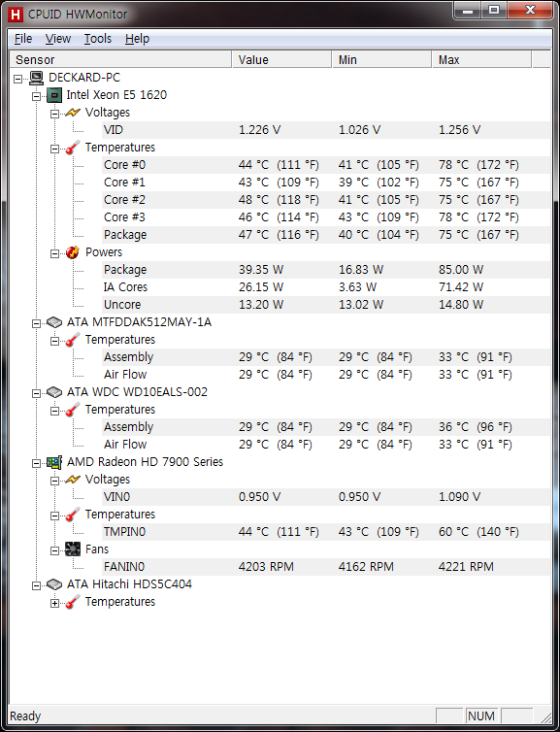The width and height of the screenshot is (560, 732).
Task: Click the Radeon Voltages lightning icon
Action: [73, 480]
